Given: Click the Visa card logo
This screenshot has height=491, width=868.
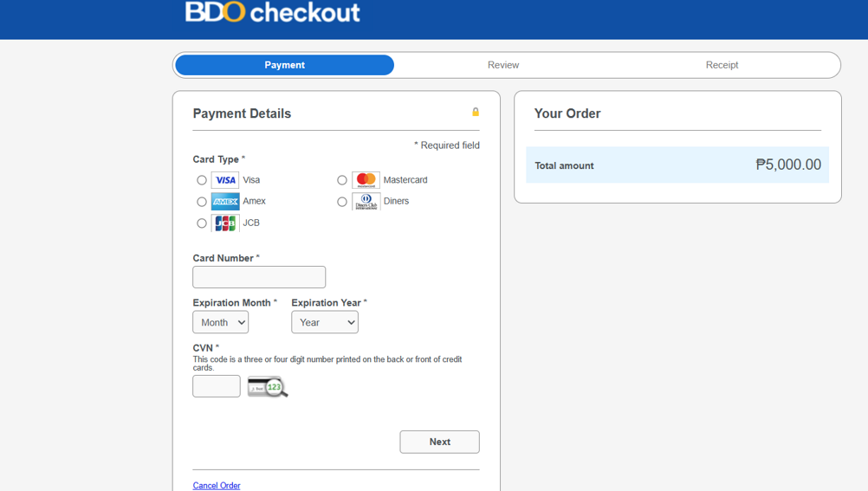Looking at the screenshot, I should pyautogui.click(x=225, y=180).
